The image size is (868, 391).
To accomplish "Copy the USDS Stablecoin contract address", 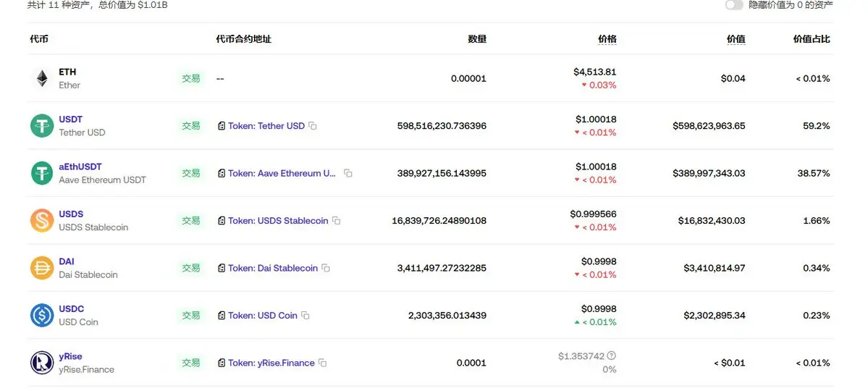I will point(336,220).
